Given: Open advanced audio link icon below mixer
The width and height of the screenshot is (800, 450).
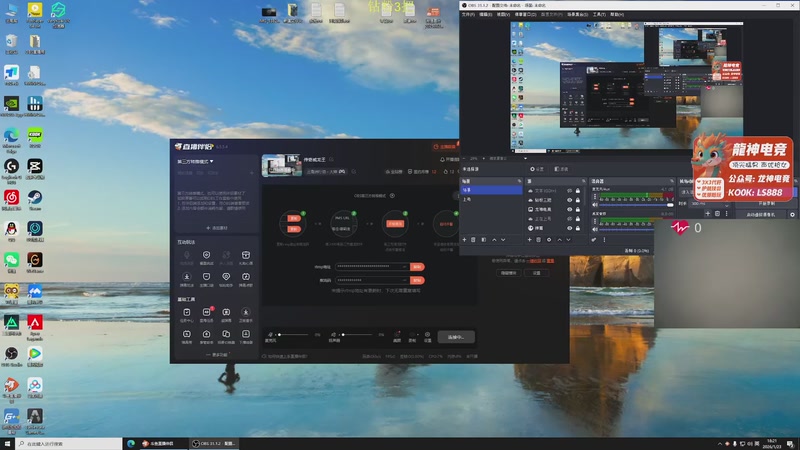Looking at the screenshot, I should (x=594, y=240).
